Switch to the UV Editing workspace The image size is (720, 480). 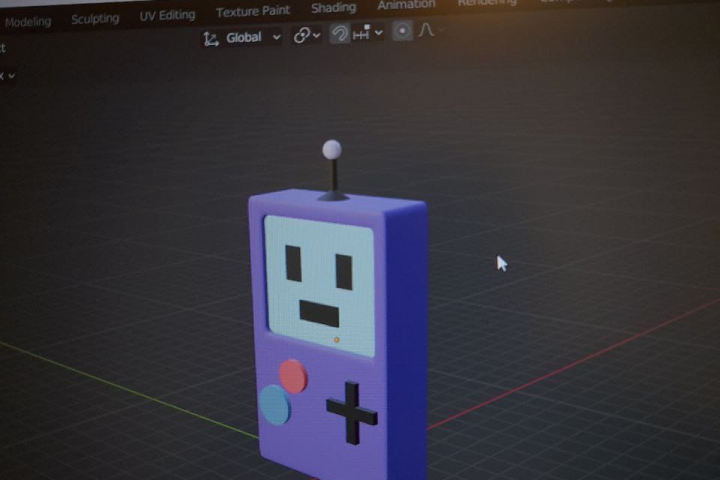coord(167,16)
